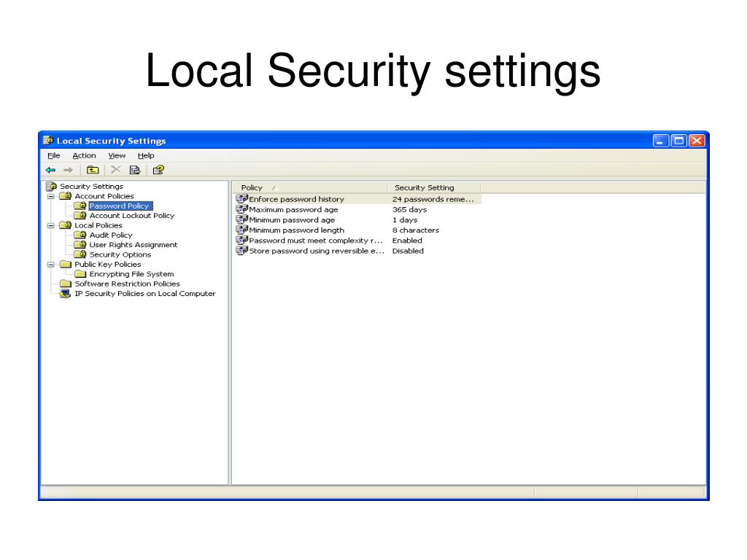Select IP Security Policies on Local Computer
747x560 pixels.
[145, 294]
